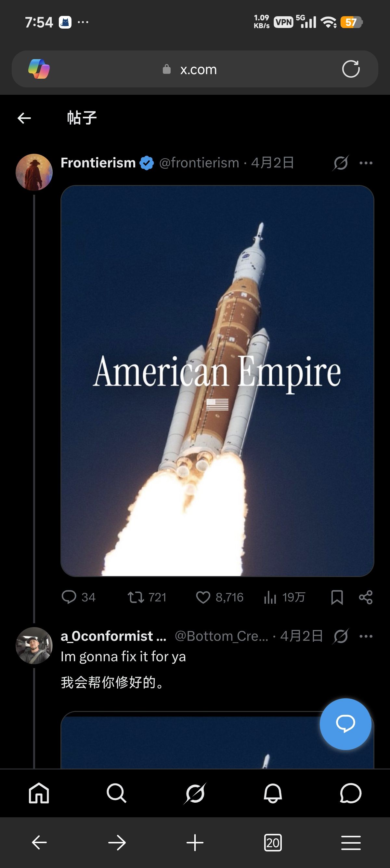The image size is (390, 868).
Task: Switch to the Home tab
Action: (x=39, y=793)
